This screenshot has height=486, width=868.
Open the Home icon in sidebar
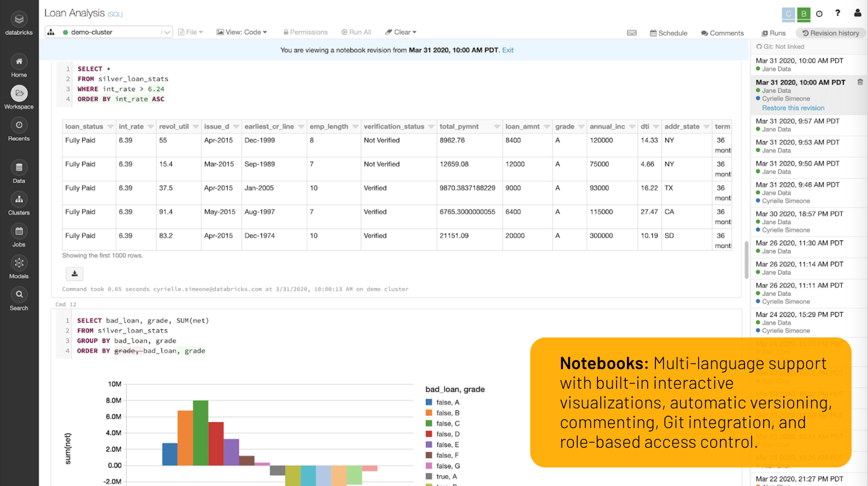[x=19, y=62]
